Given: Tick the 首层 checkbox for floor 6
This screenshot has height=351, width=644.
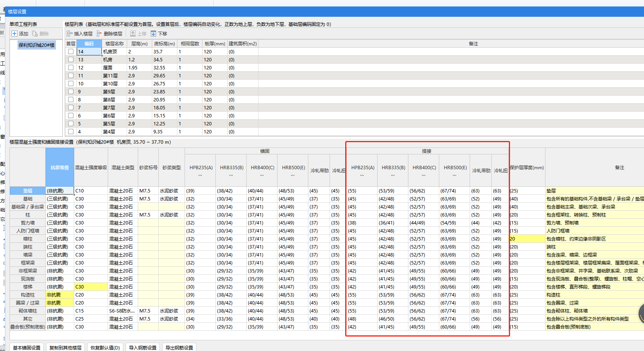Looking at the screenshot, I should coord(71,115).
